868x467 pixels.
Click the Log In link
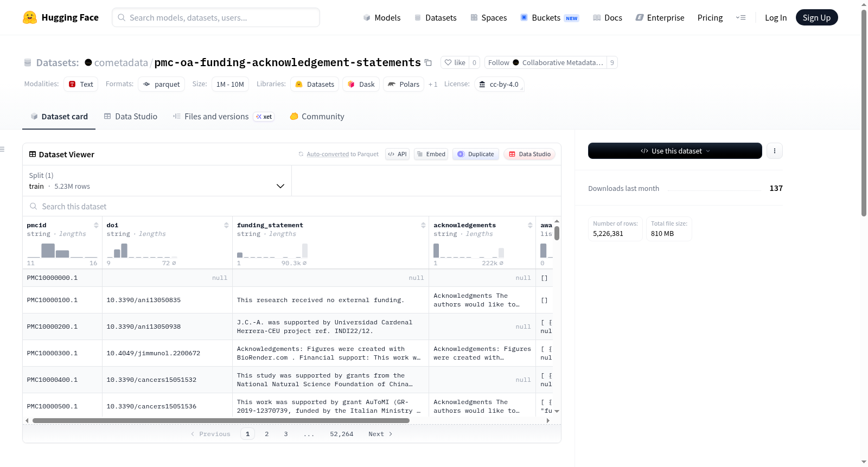775,17
